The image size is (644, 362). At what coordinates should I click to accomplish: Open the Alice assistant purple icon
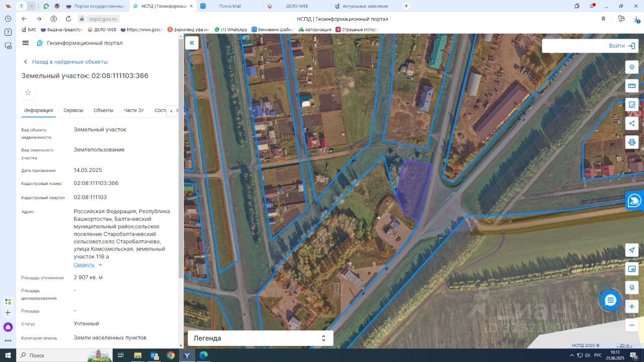8,327
